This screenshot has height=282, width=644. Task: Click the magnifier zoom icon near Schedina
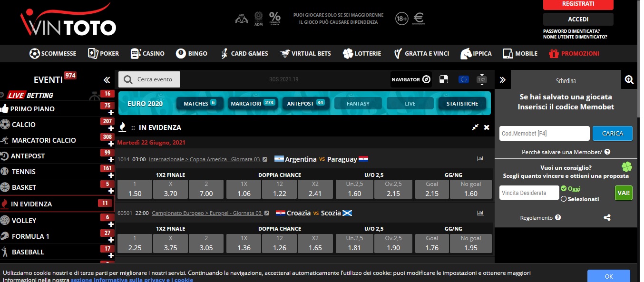tap(629, 80)
